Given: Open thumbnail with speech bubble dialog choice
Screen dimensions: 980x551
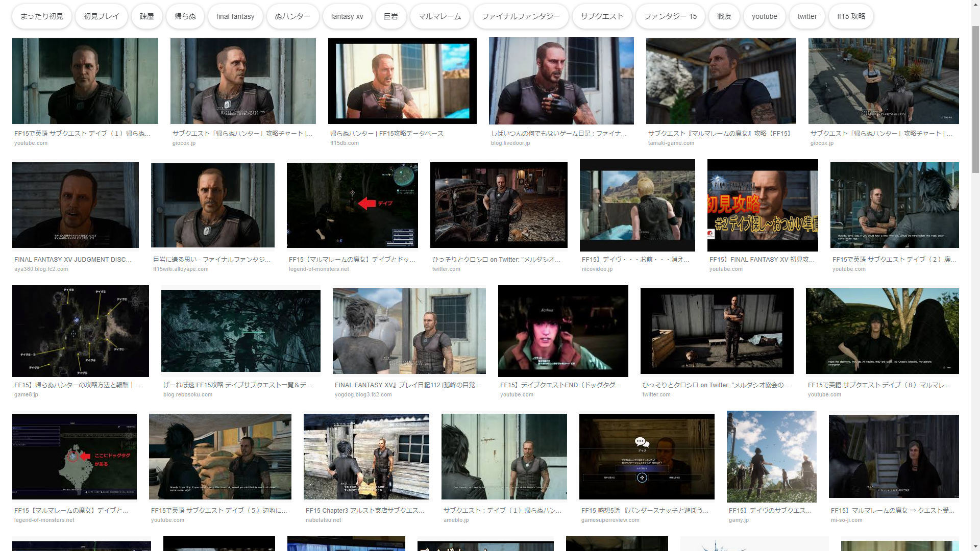Looking at the screenshot, I should coord(647,456).
